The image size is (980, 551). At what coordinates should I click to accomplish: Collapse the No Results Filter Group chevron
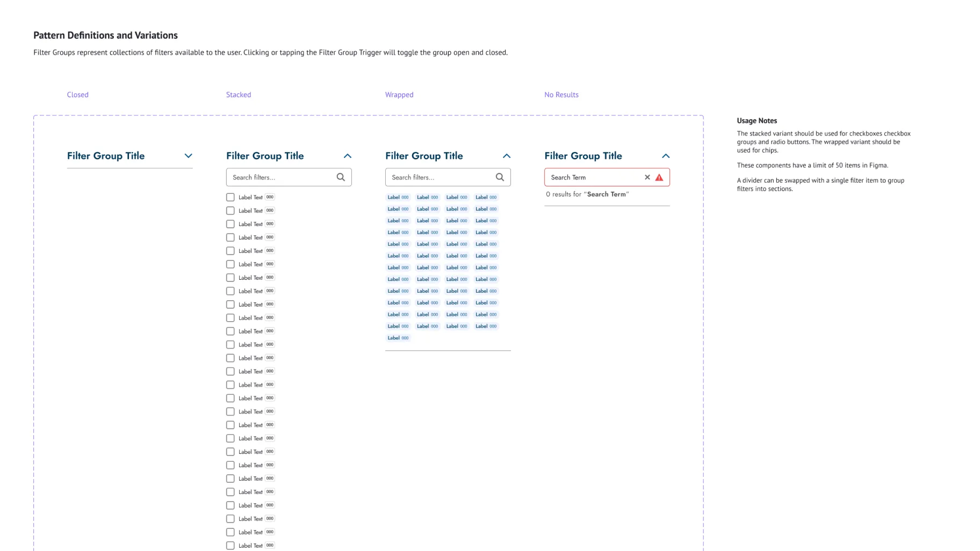click(665, 156)
